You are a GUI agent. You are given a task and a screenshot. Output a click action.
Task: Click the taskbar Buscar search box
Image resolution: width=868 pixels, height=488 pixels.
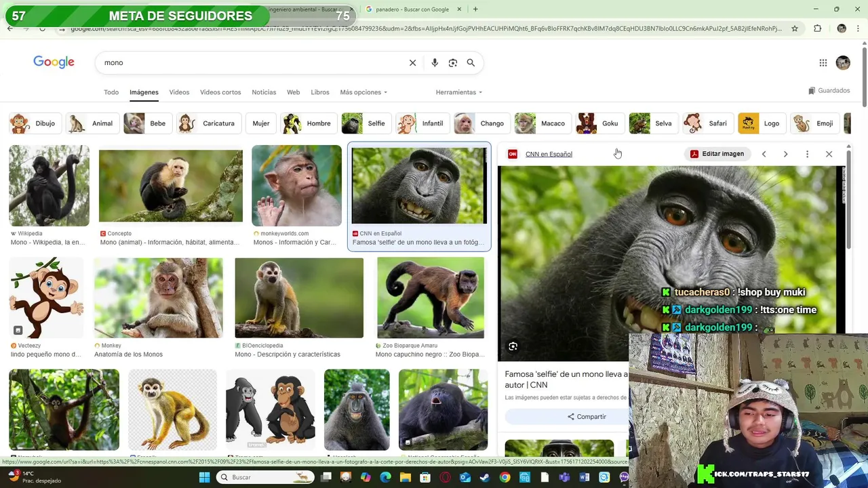coord(266,477)
